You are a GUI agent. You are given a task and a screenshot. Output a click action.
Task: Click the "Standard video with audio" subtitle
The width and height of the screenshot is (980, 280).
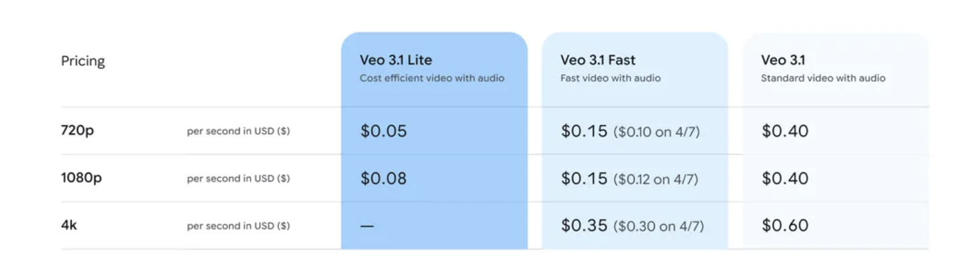(823, 78)
